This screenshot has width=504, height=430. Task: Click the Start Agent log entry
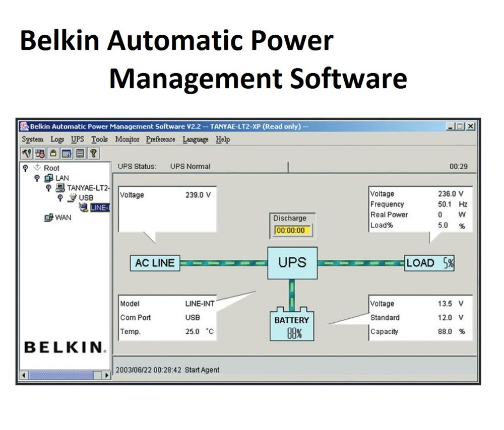(x=167, y=370)
